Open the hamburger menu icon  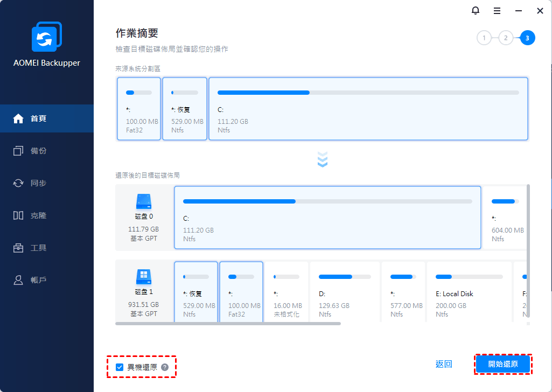497,11
